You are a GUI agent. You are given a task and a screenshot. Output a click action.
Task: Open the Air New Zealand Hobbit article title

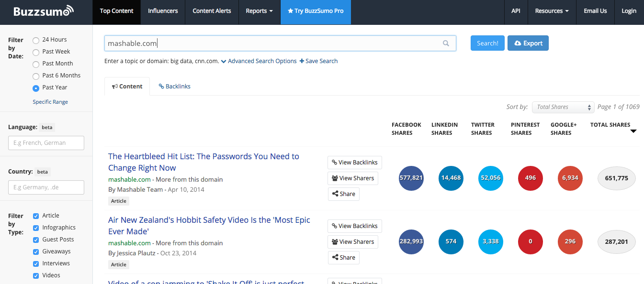(x=209, y=226)
